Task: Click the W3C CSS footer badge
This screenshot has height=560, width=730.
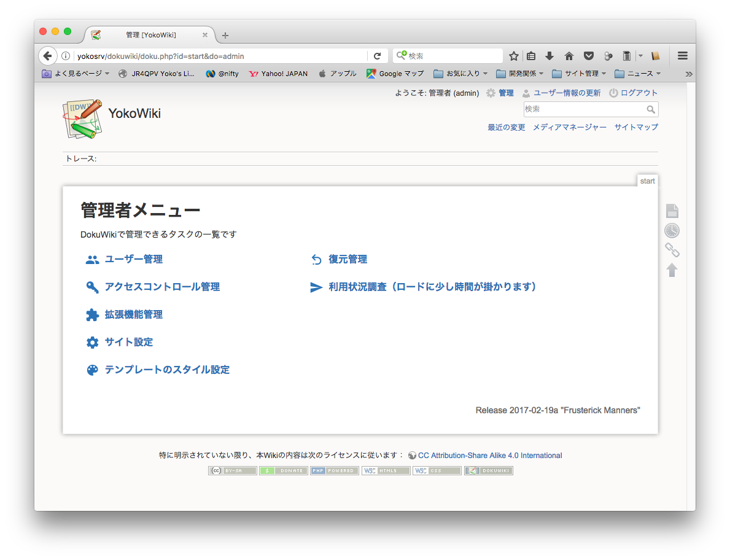Action: click(437, 470)
